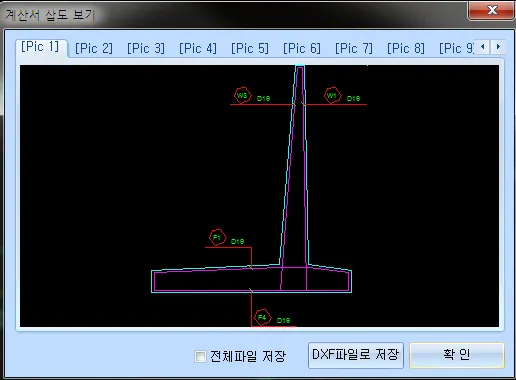
Task: Click the W3 rebar marker in drawing
Action: pyautogui.click(x=242, y=96)
